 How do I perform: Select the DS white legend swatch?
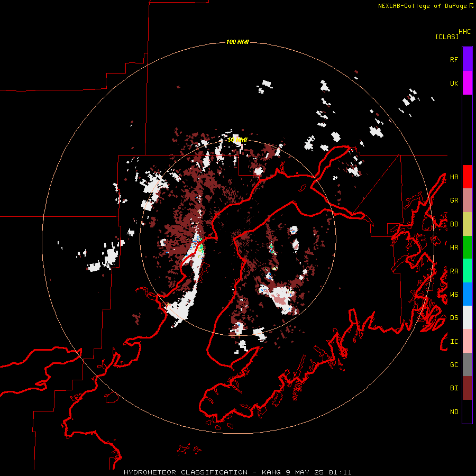pos(467,317)
